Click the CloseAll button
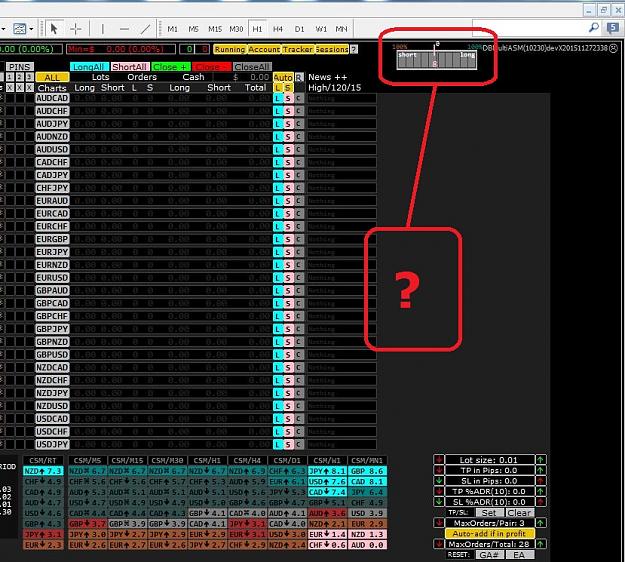The width and height of the screenshot is (625, 562). tap(252, 67)
